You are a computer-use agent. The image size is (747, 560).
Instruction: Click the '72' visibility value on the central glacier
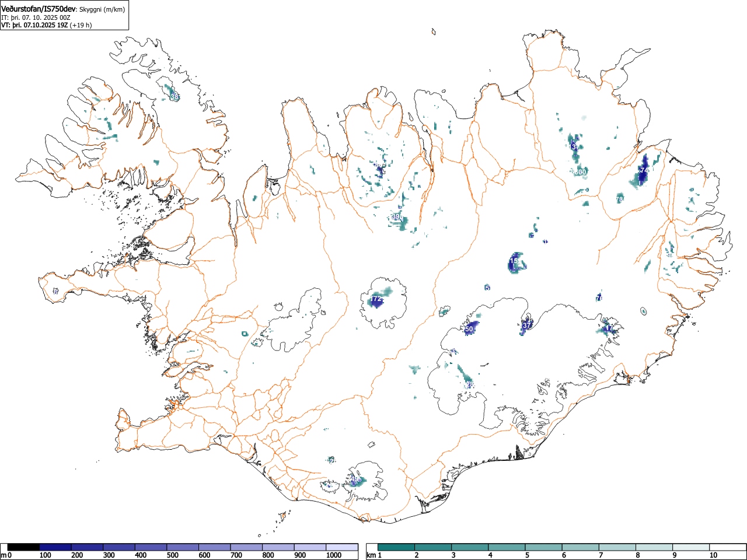(376, 299)
